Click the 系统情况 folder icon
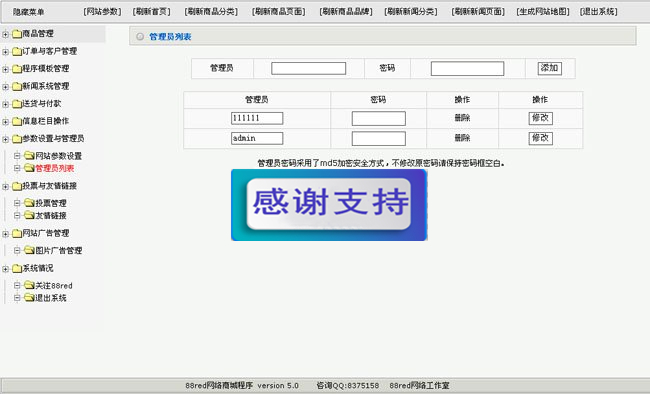650x394 pixels. tap(17, 269)
